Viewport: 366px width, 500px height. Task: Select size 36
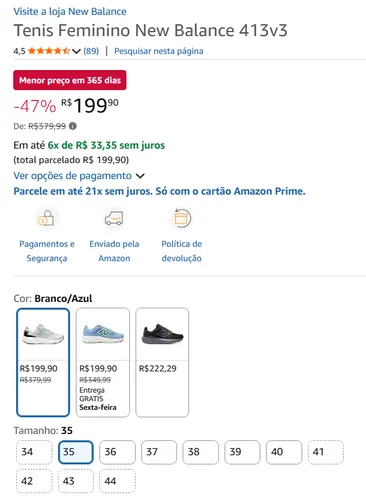tap(117, 452)
